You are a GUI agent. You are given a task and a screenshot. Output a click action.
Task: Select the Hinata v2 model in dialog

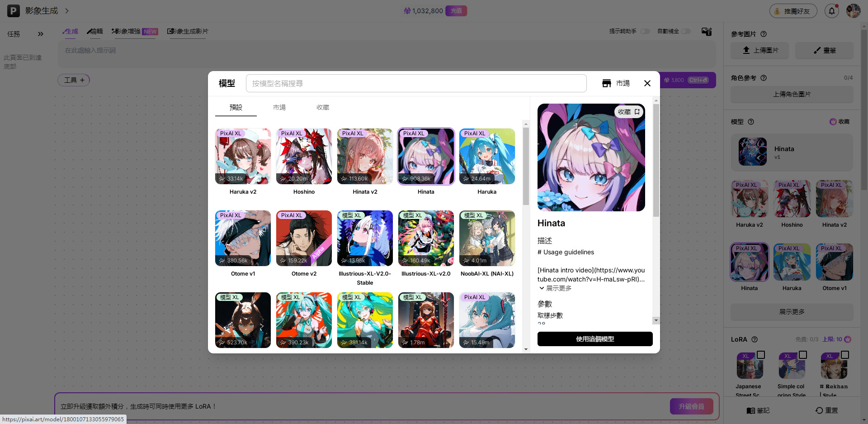coord(365,157)
